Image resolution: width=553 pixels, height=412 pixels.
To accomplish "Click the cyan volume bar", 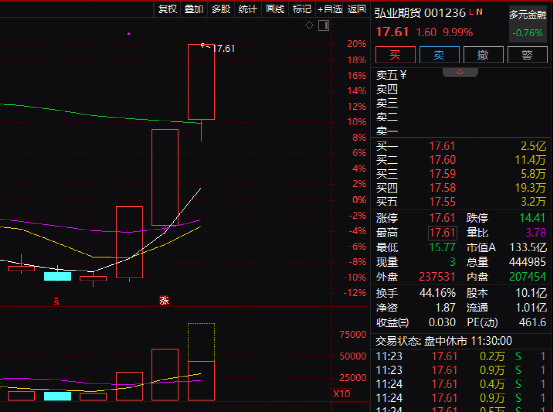I will [x=57, y=396].
